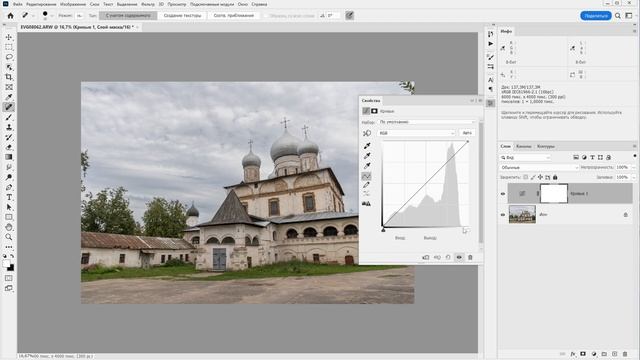The width and height of the screenshot is (640, 360).
Task: Select the Pen tool
Action: tap(9, 187)
